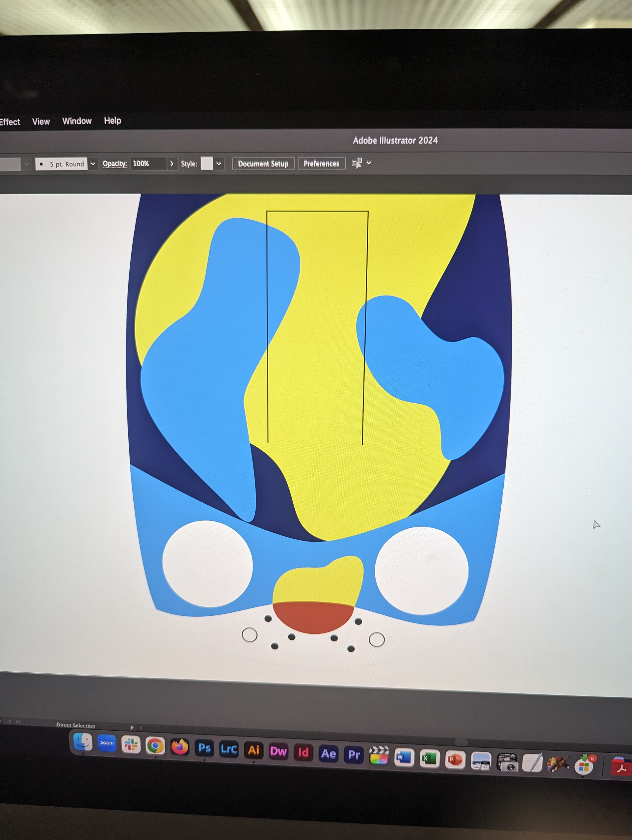Launch Zoom from the dock
Screen dimensions: 632x840
tap(107, 743)
